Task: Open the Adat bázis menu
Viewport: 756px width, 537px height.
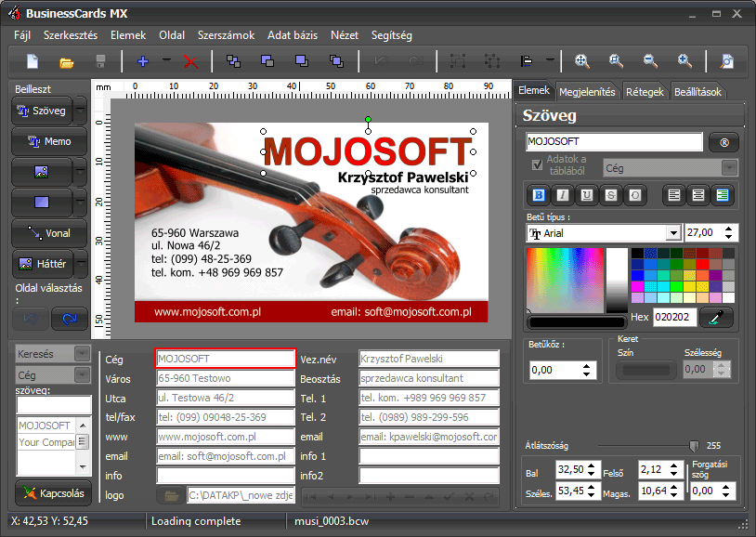Action: point(293,35)
